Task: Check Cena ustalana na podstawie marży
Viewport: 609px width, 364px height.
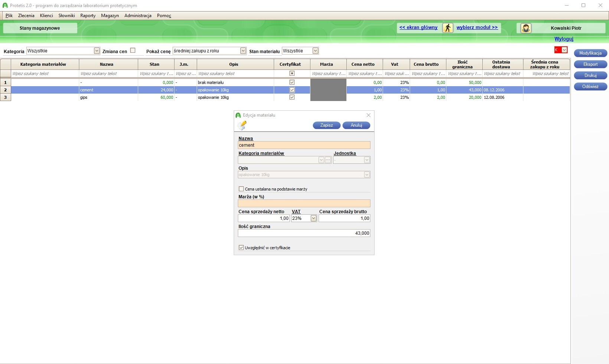Action: (x=241, y=189)
